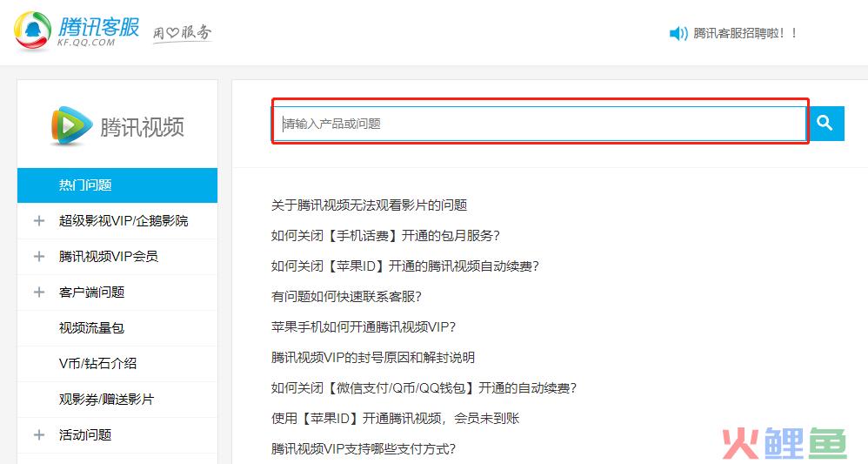The width and height of the screenshot is (868, 464).
Task: Click the Tencent Video play logo
Action: (71, 126)
